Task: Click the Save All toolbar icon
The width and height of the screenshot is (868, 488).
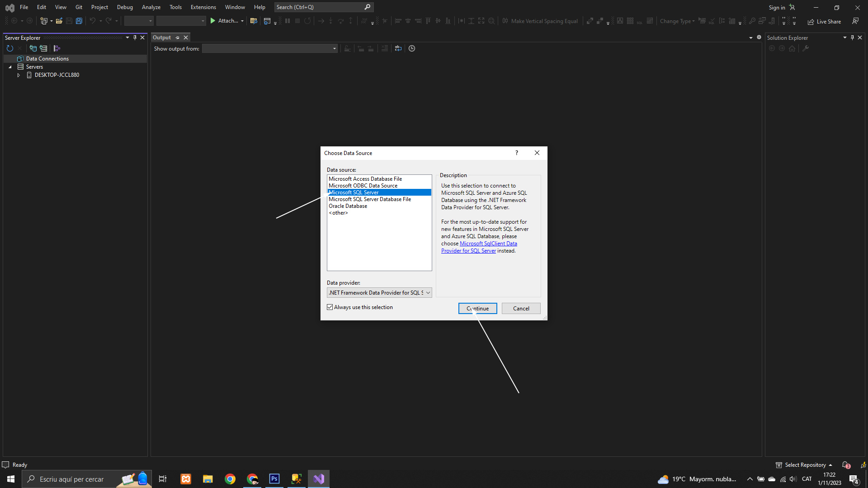Action: coord(79,21)
